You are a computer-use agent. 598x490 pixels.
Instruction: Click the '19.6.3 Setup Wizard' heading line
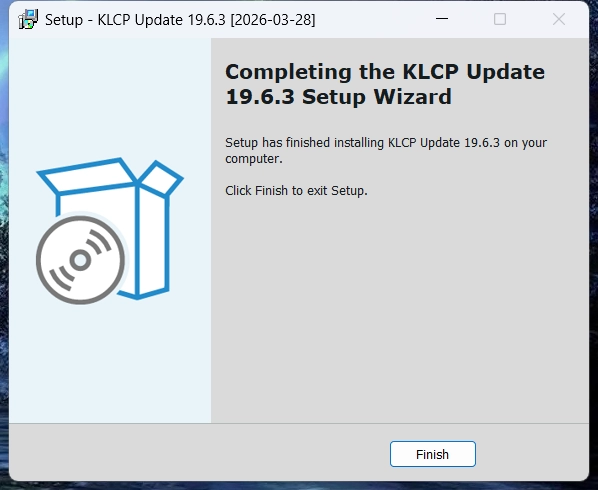339,96
